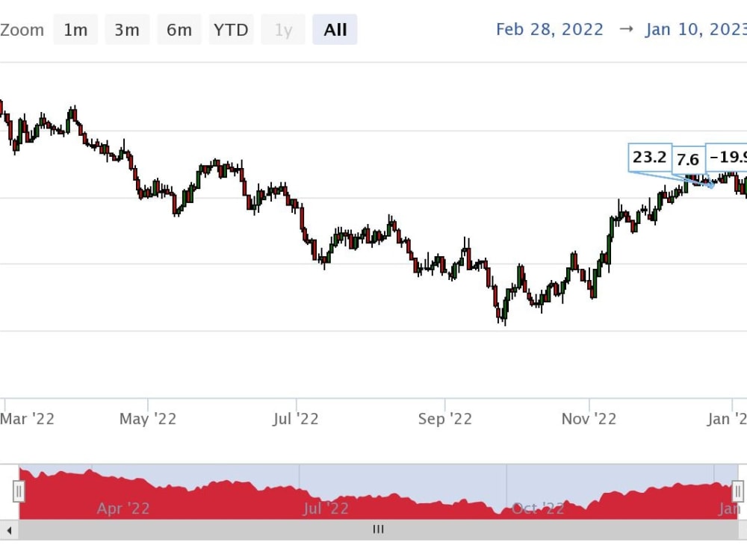Select the 23.2 flag annotation
This screenshot has width=747, height=560.
coord(649,158)
